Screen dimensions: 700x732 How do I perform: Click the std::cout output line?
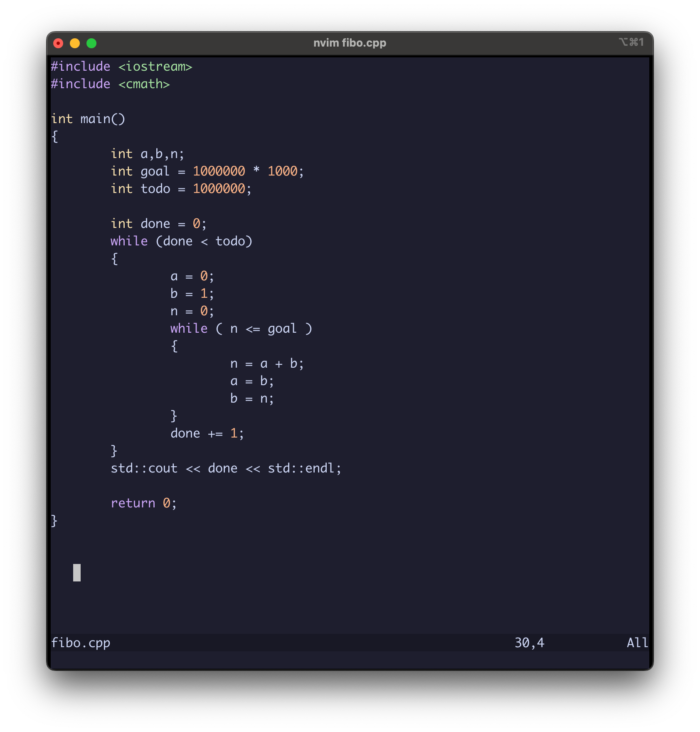click(226, 468)
